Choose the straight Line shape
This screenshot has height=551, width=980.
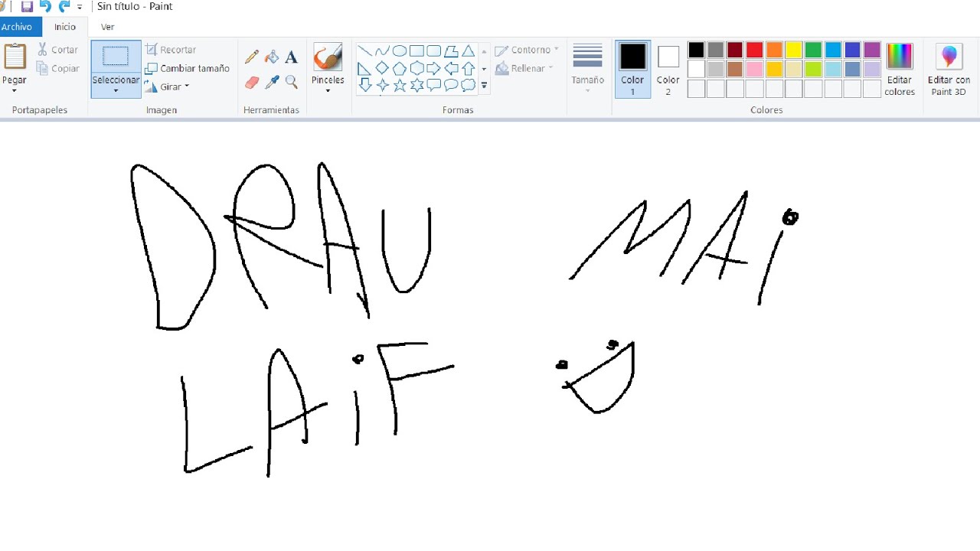365,51
